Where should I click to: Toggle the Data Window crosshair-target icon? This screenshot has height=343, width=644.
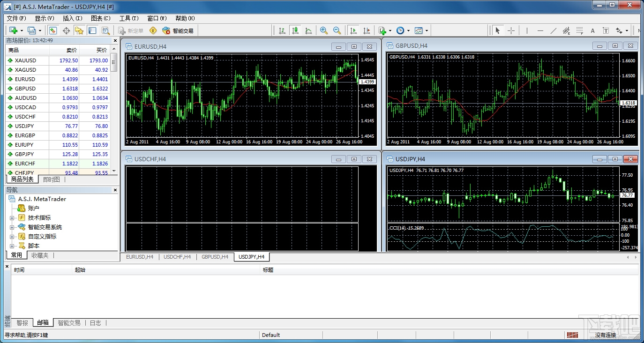[66, 30]
